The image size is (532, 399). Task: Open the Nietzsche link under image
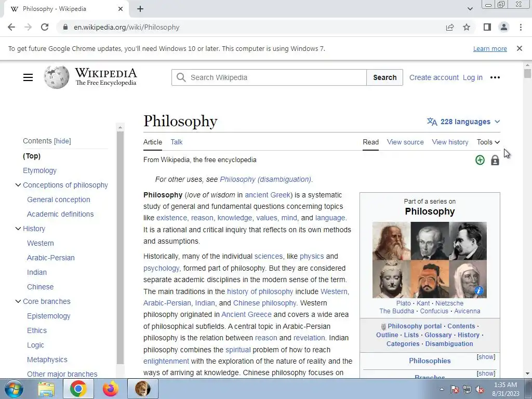[449, 303]
